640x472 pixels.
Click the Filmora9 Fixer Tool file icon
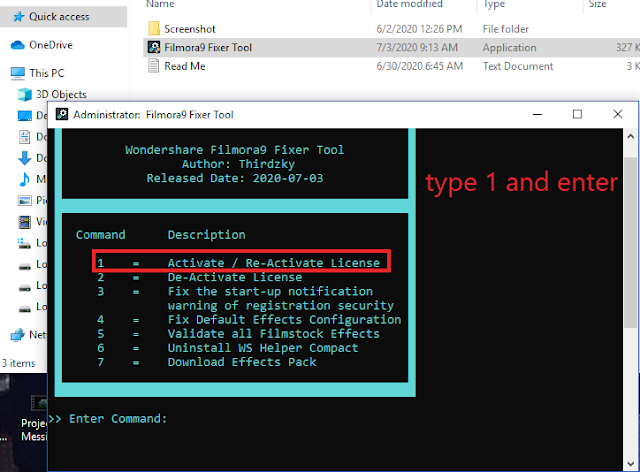point(154,47)
